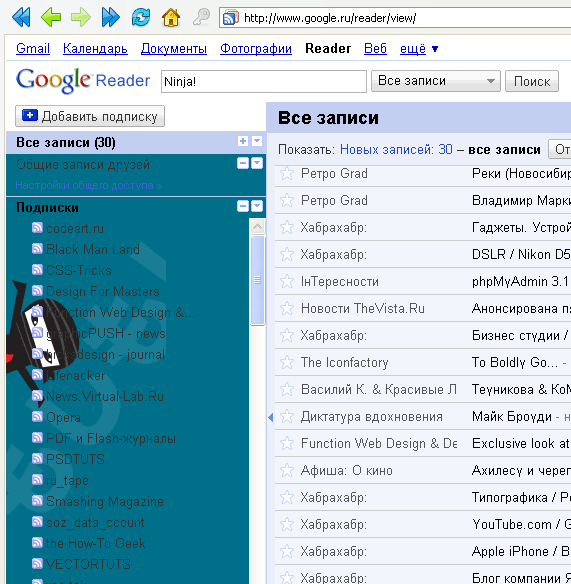Open options arrow for Общие записи друзей

(257, 163)
